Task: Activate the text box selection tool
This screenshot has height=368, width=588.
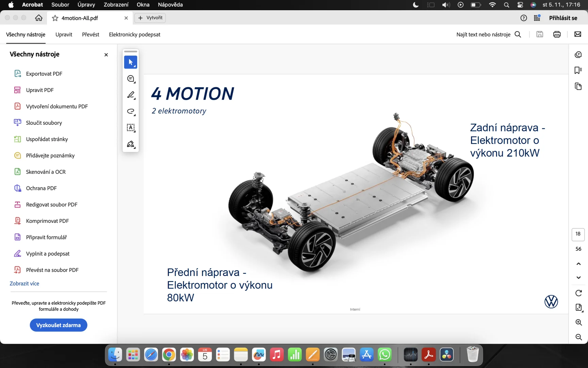Action: tap(131, 128)
